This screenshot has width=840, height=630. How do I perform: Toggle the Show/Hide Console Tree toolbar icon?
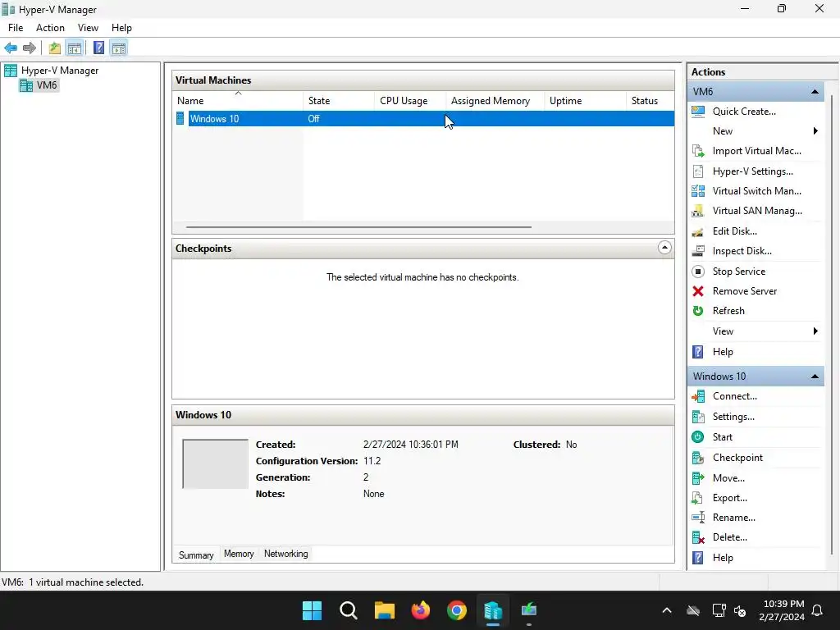point(75,48)
